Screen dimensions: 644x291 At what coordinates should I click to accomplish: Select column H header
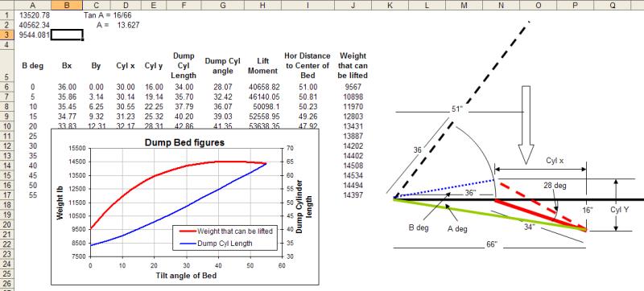point(263,5)
